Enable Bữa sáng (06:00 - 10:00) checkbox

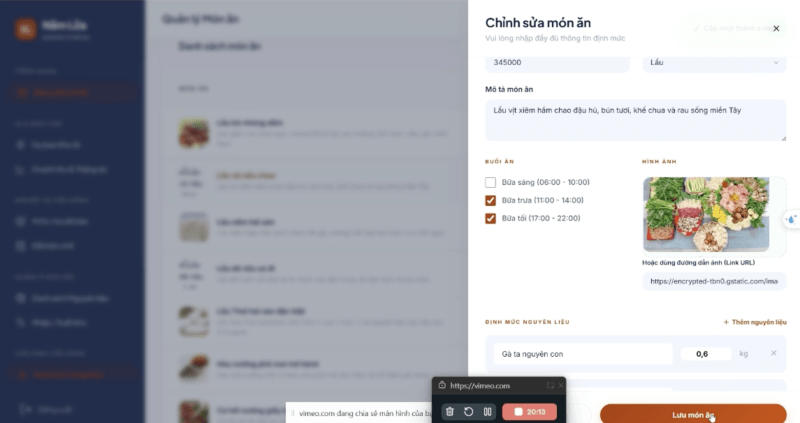(490, 182)
